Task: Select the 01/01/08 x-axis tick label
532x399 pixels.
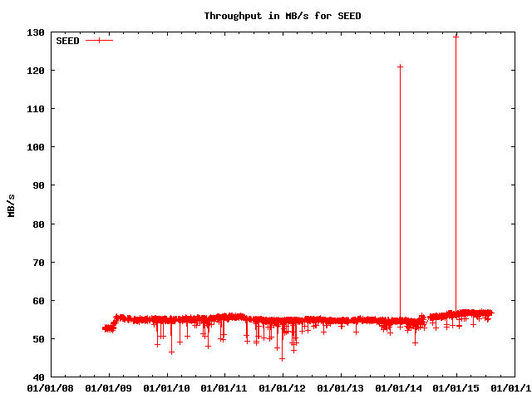Action: click(x=51, y=387)
